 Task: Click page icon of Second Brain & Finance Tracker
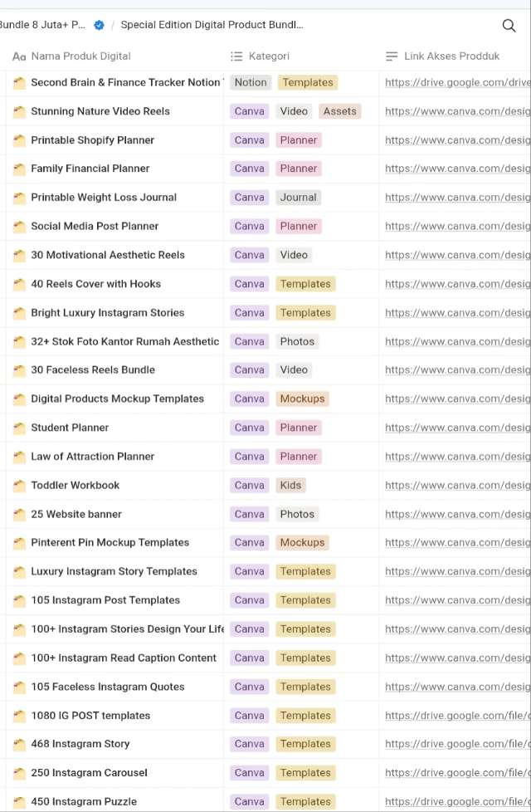pyautogui.click(x=19, y=83)
